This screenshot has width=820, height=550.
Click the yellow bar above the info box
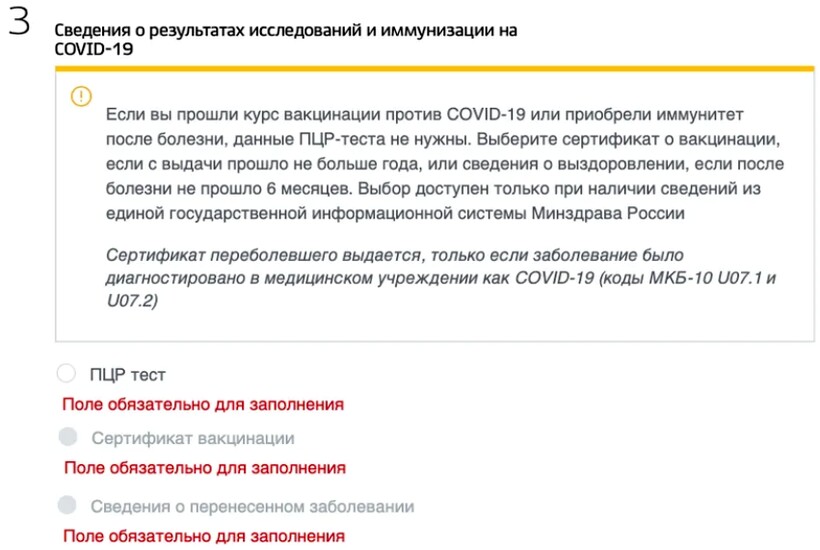435,68
